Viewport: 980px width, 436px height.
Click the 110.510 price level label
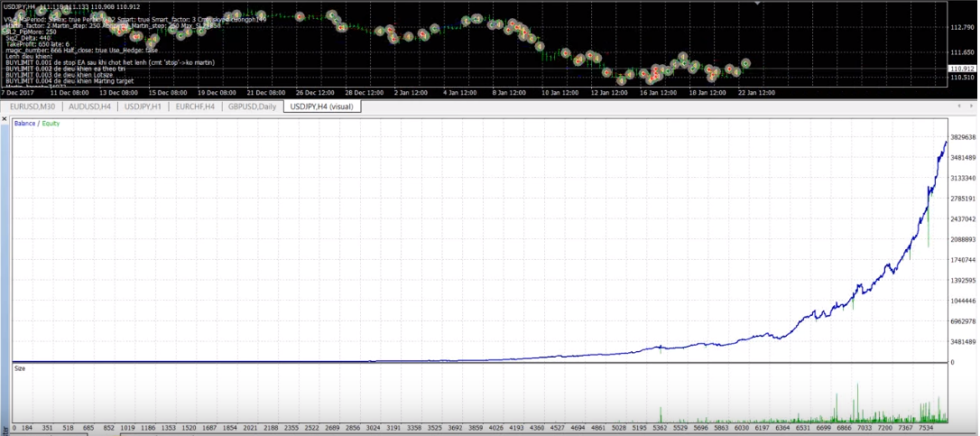pos(962,78)
